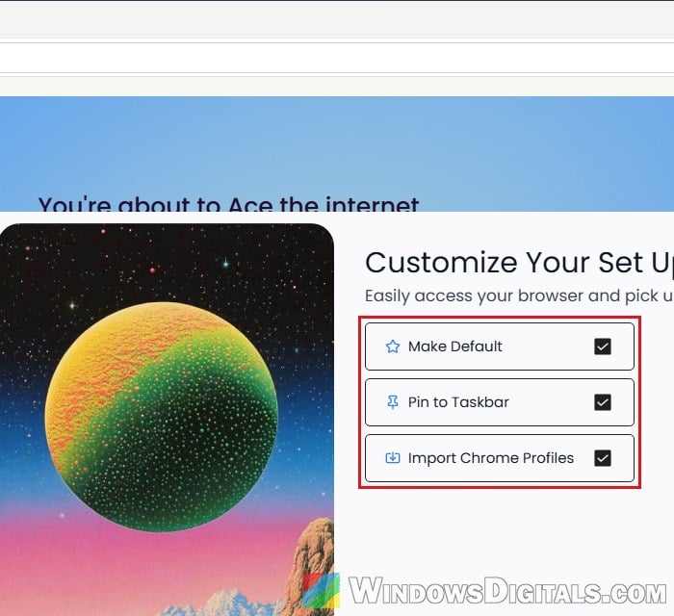Uncheck the Import Chrome Profiles checkbox

(602, 458)
